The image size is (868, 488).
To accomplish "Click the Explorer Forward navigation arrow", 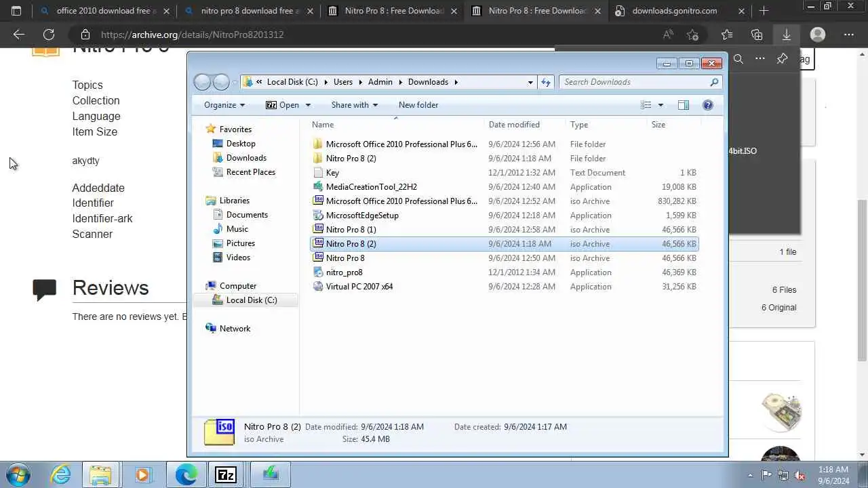I will 221,82.
